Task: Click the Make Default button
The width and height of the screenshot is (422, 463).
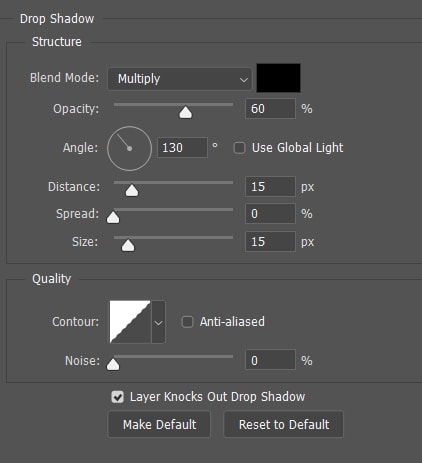Action: click(x=159, y=424)
